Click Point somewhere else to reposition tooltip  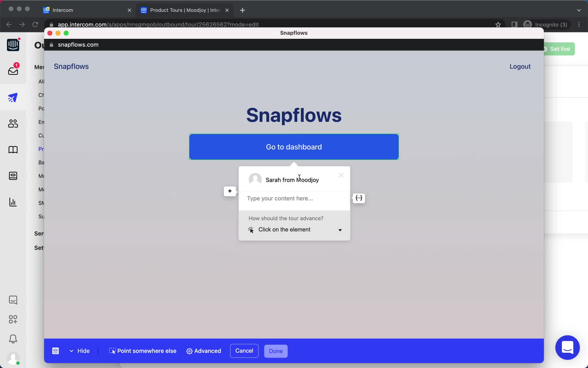pyautogui.click(x=142, y=351)
